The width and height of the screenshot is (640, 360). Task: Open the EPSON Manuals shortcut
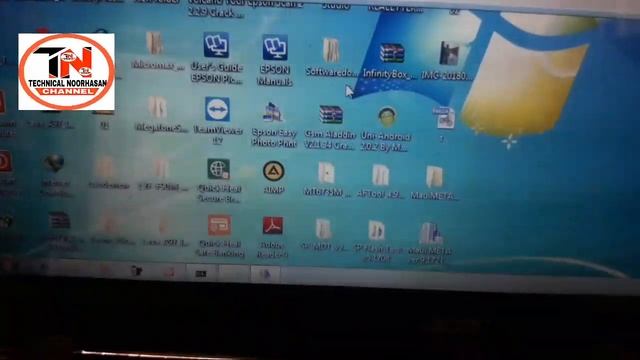(275, 47)
